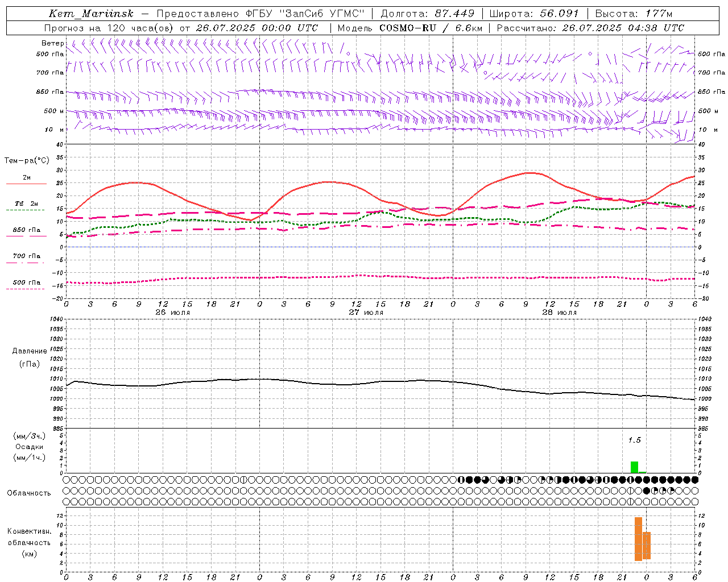The height and width of the screenshot is (582, 728).
Task: Click the taller orange convective cloud bar
Action: coord(638,539)
